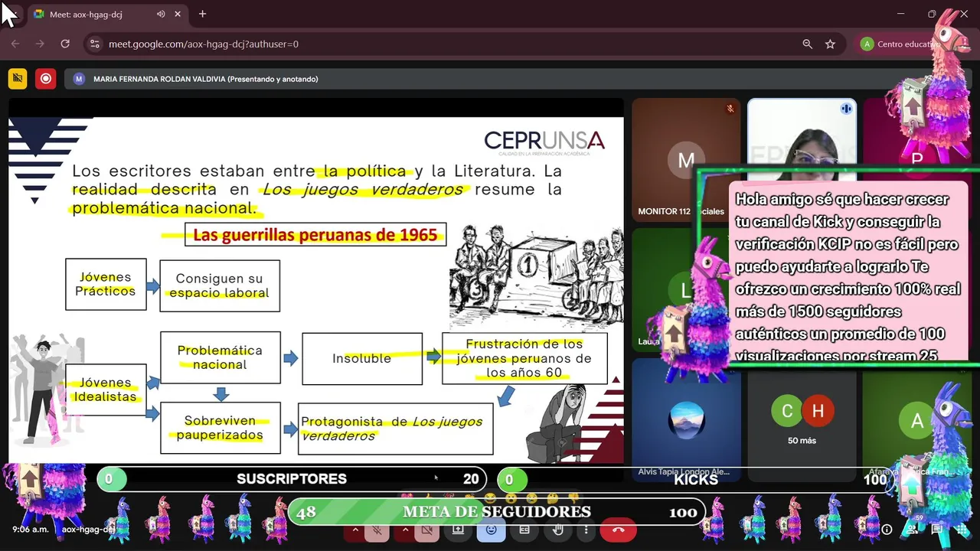Click the 9:06 a.m. clock label
980x551 pixels.
31,530
